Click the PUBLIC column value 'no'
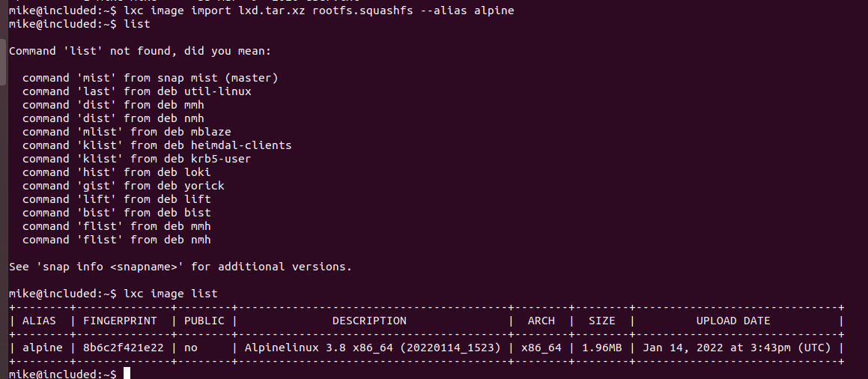 coord(191,348)
